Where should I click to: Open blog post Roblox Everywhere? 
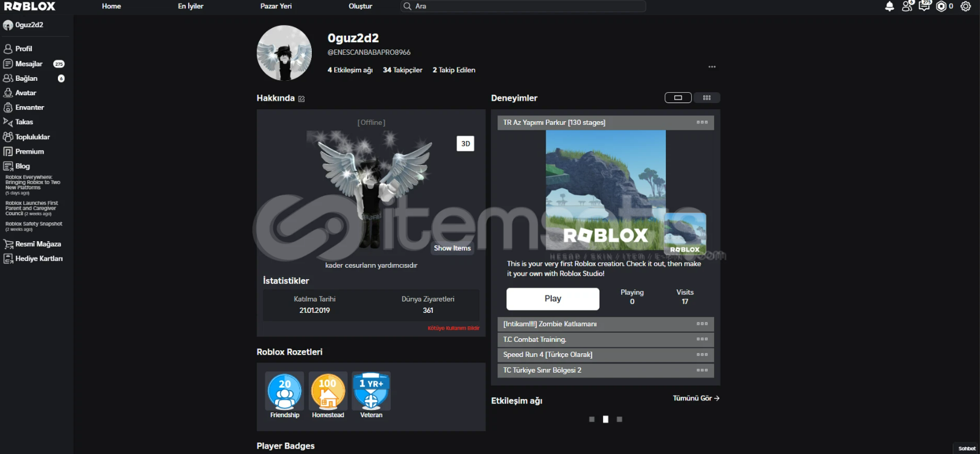[x=33, y=185]
